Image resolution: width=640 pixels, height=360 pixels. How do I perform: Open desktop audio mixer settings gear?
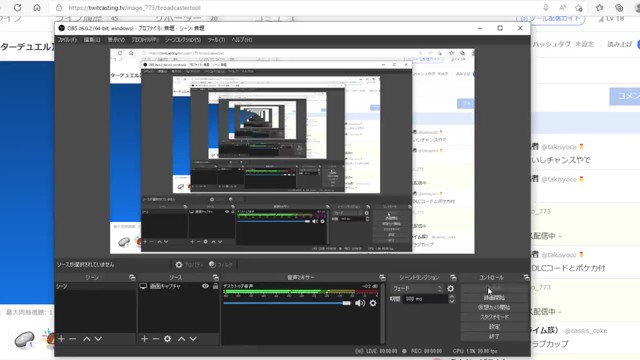point(373,303)
